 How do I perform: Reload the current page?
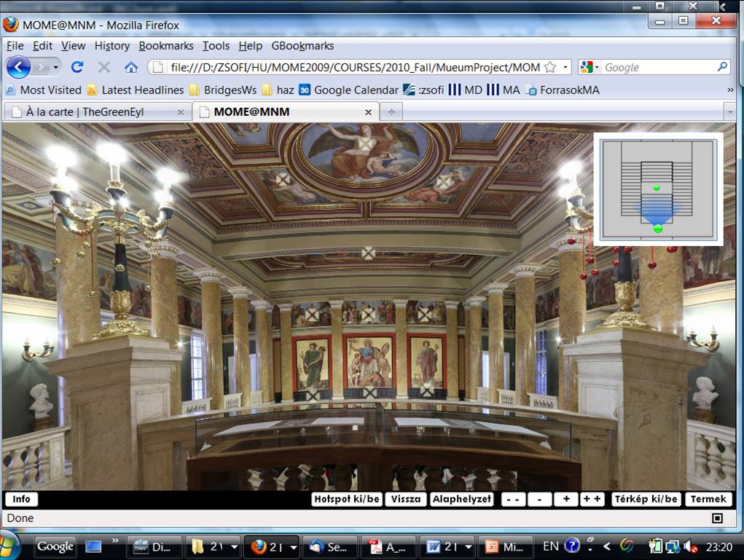(x=77, y=67)
